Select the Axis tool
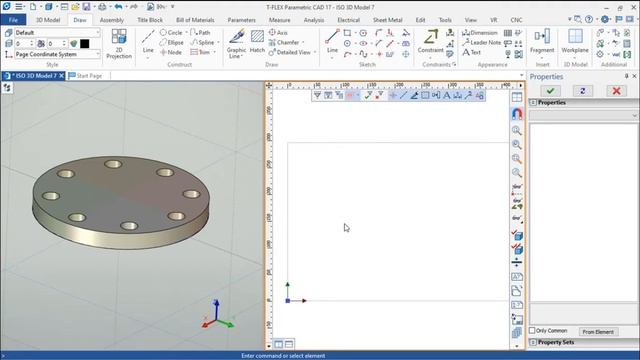Screen dimensions: 640x360 pyautogui.click(x=278, y=32)
